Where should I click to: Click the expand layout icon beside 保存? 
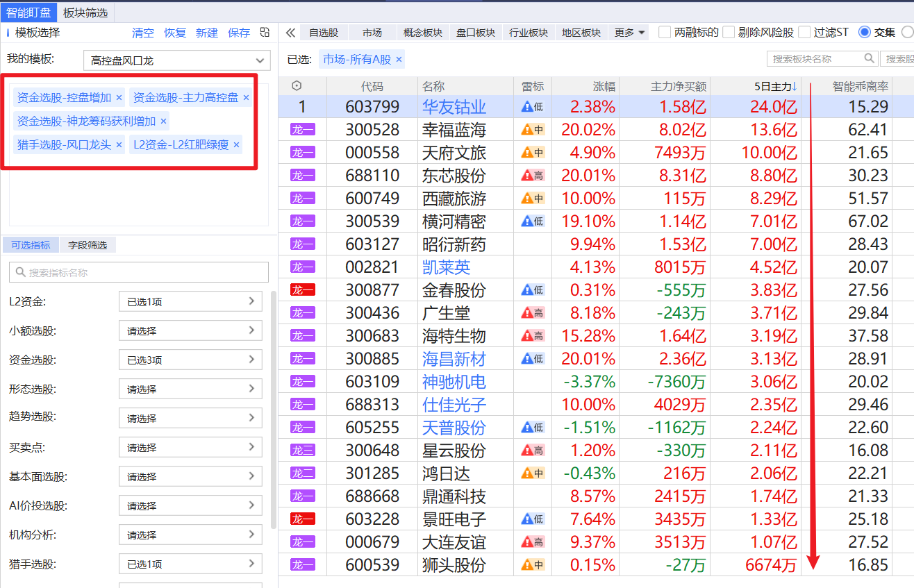click(x=265, y=33)
